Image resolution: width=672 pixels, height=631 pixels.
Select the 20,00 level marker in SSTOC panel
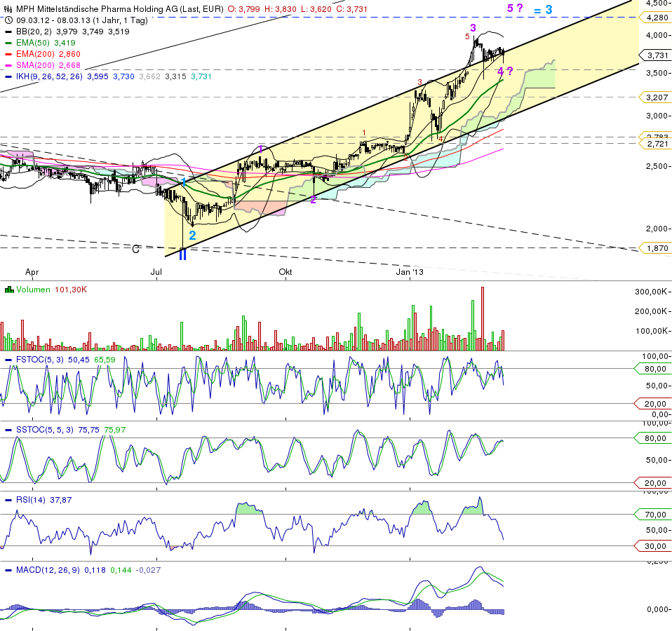coord(654,483)
